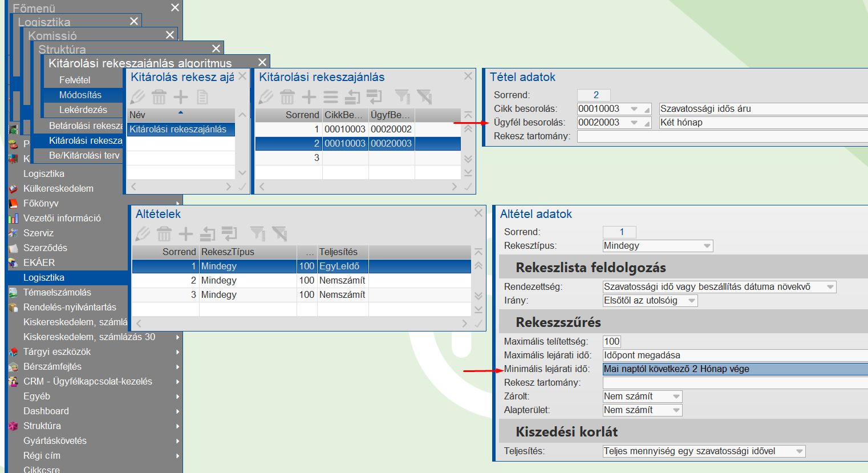Select row 3 in Kitárolási rekeszajánlás grid
The image size is (868, 473).
click(358, 158)
